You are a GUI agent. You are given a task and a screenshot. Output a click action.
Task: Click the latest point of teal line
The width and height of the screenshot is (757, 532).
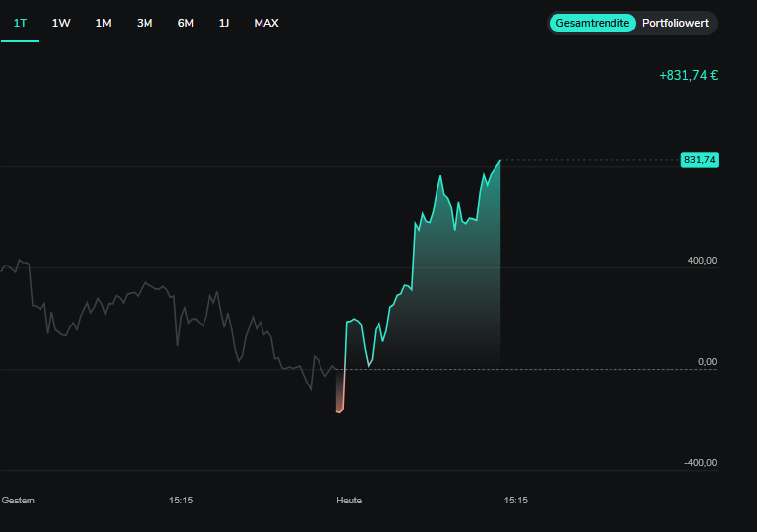click(500, 160)
